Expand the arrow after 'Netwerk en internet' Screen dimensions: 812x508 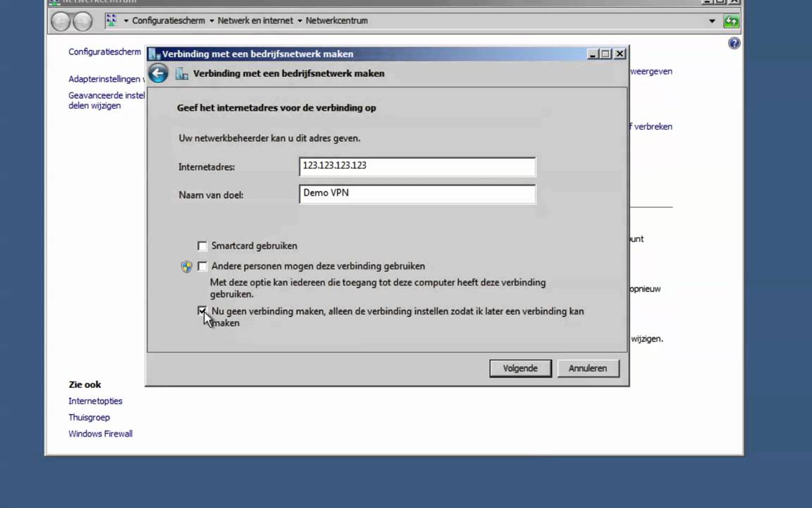[x=300, y=20]
